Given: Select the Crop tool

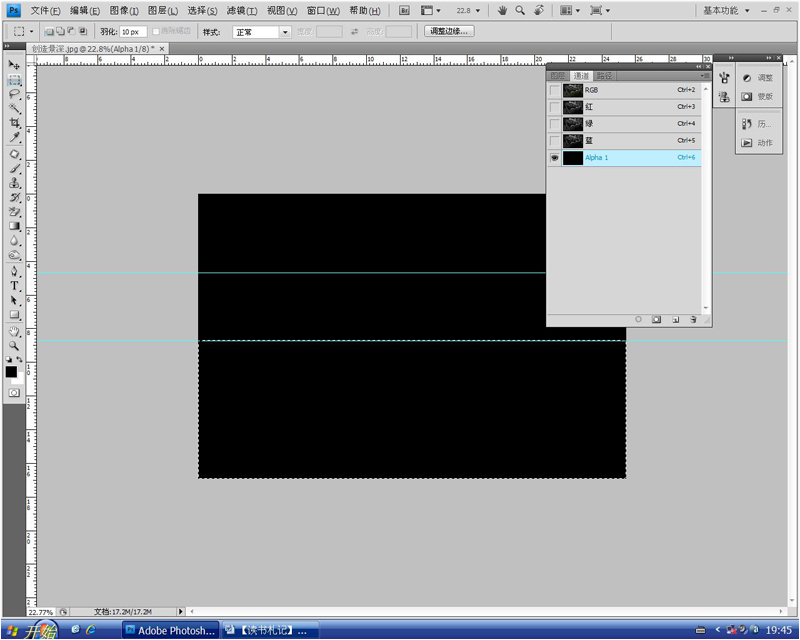Looking at the screenshot, I should (14, 123).
